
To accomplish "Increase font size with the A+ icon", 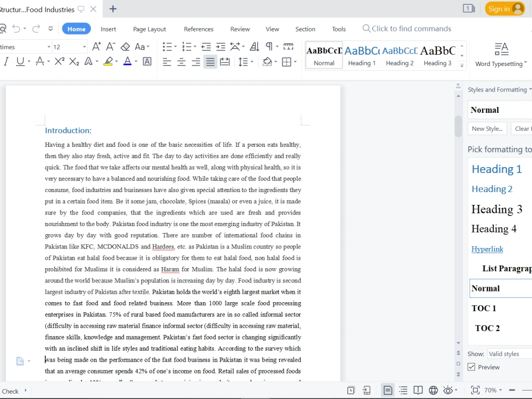I will 96,46.
